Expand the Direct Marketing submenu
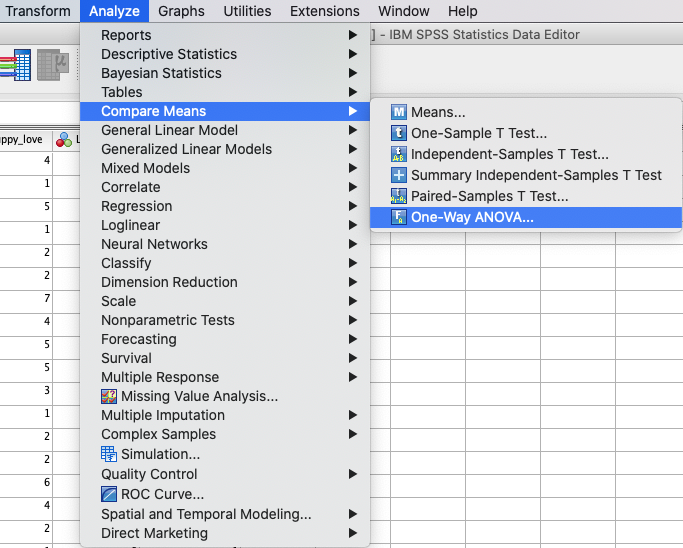 point(225,533)
